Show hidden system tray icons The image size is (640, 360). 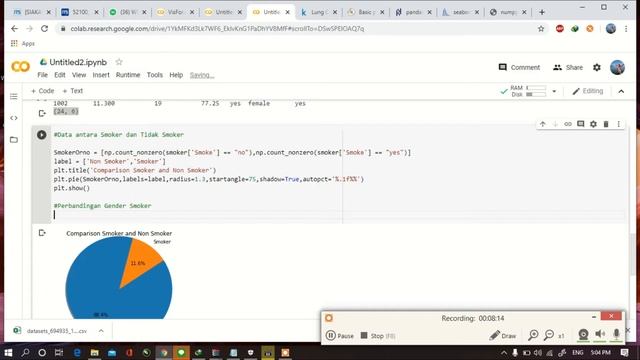504,353
